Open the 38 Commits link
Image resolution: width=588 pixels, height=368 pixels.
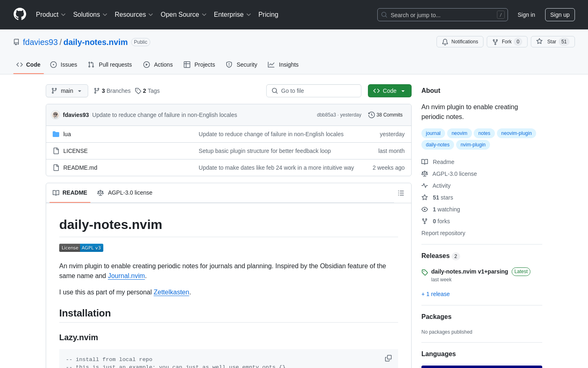[385, 115]
